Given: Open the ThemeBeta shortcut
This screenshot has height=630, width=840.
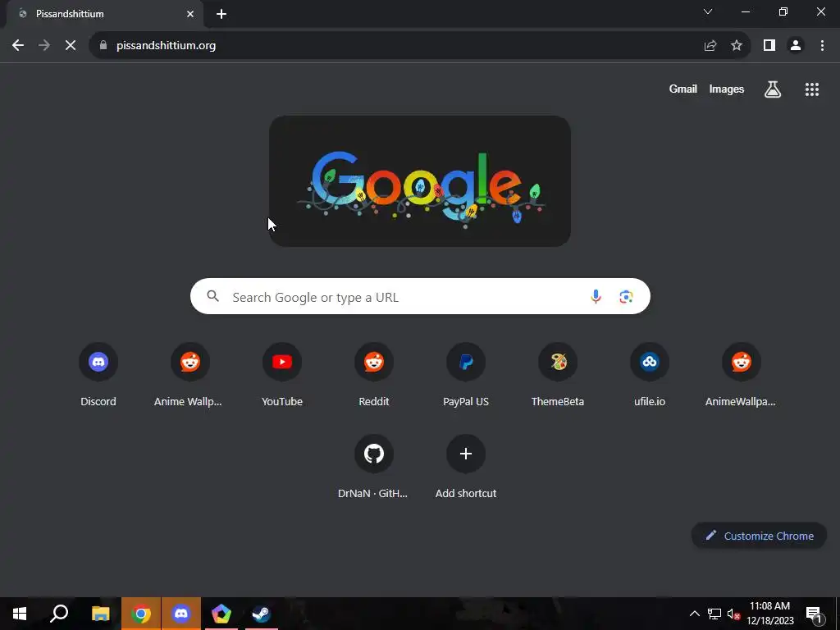Looking at the screenshot, I should [x=558, y=375].
